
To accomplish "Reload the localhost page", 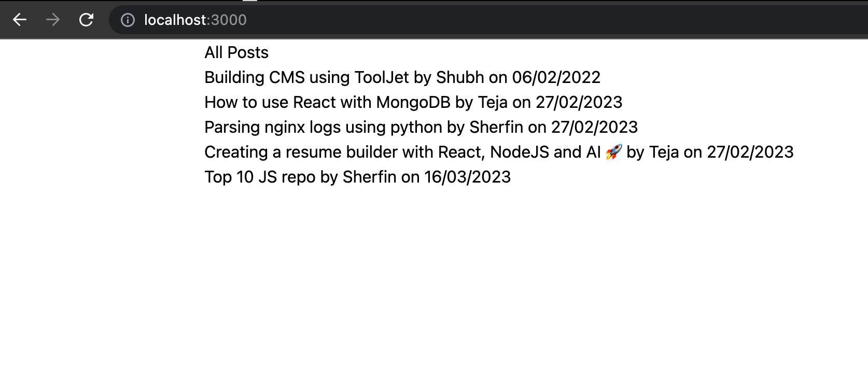I will (x=86, y=20).
